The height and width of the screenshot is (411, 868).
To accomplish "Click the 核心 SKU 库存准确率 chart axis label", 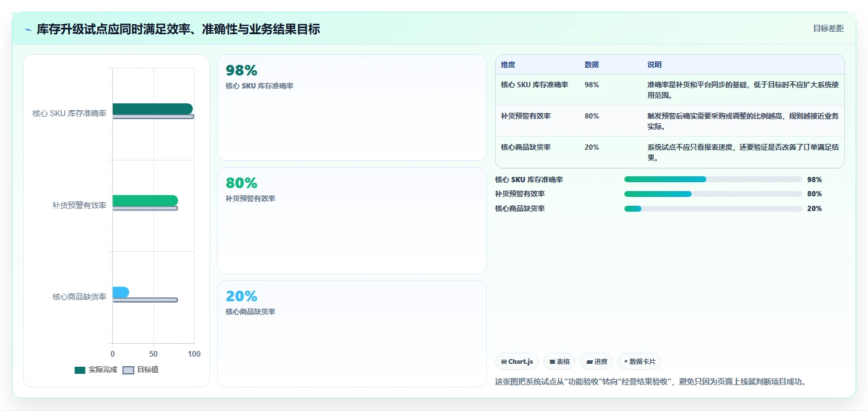I will (70, 114).
